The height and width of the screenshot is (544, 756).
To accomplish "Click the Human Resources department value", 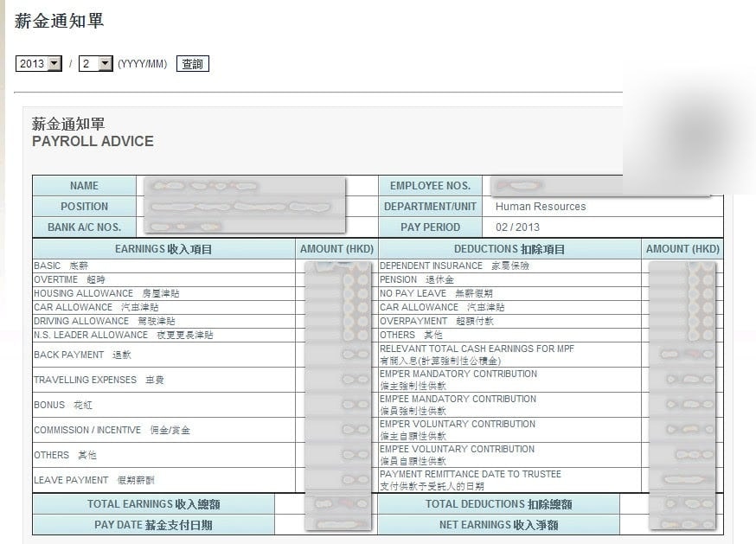I will tap(541, 207).
